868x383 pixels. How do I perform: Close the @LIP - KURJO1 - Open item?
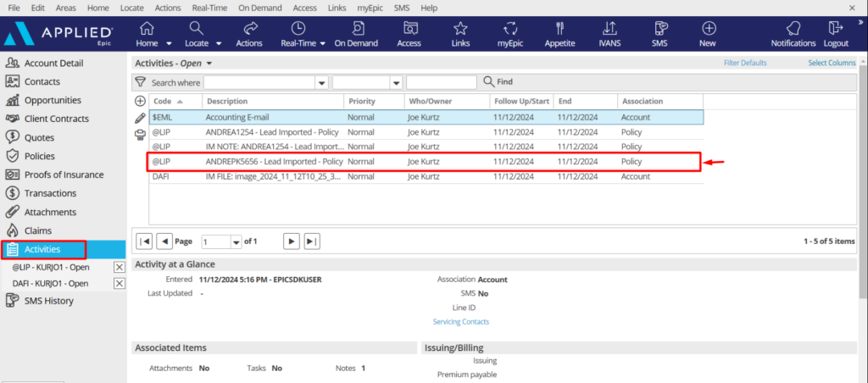(x=119, y=267)
